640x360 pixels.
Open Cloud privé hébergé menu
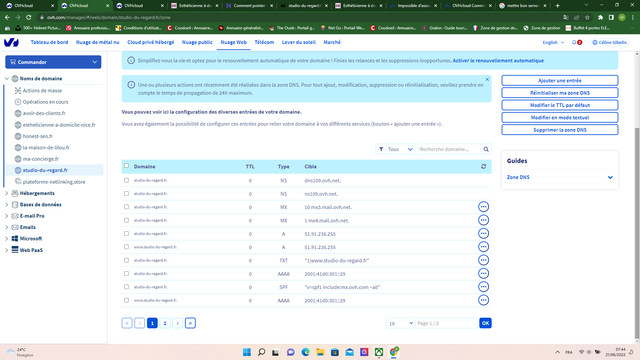click(151, 42)
